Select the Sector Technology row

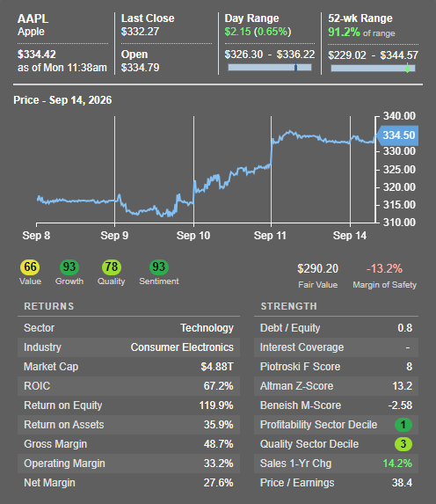(x=128, y=328)
